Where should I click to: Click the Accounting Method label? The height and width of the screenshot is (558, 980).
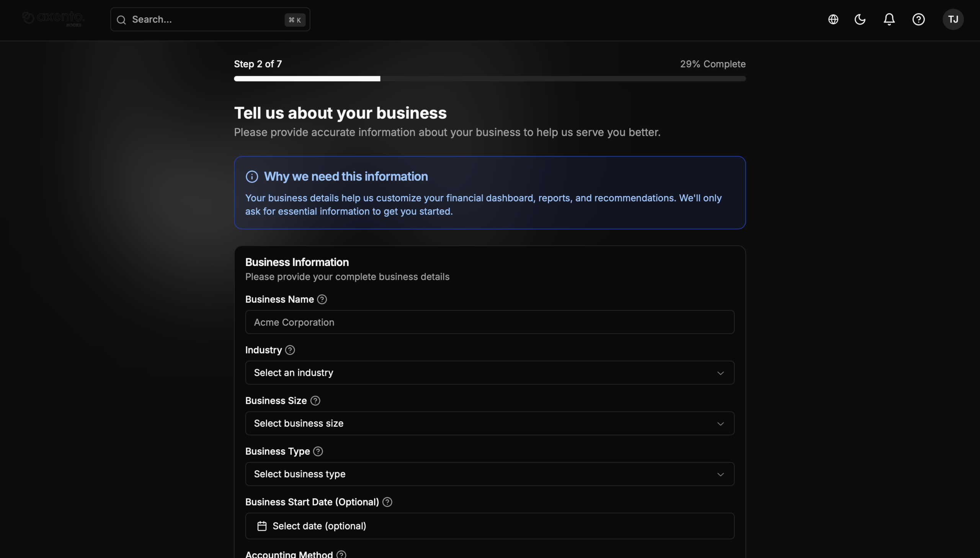[x=289, y=554]
